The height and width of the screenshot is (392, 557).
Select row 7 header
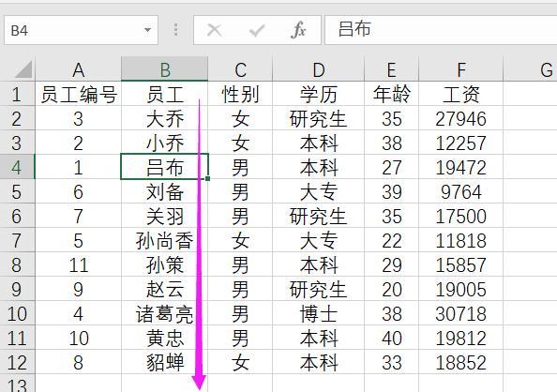[17, 240]
